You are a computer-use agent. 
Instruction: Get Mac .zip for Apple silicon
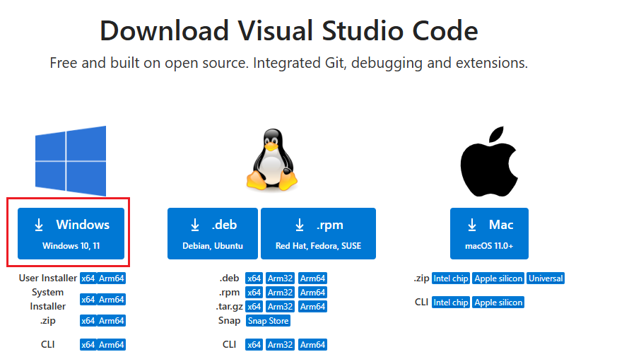[x=498, y=278]
